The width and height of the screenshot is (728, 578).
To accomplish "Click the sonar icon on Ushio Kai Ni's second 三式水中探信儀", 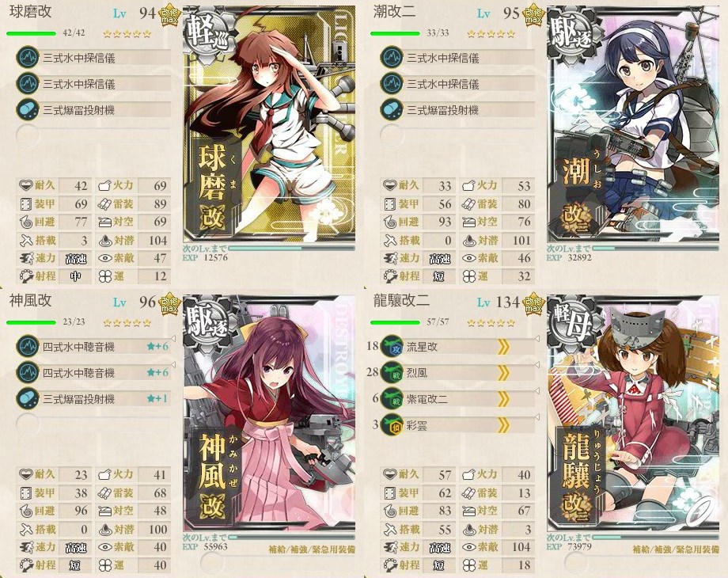I will 392,84.
